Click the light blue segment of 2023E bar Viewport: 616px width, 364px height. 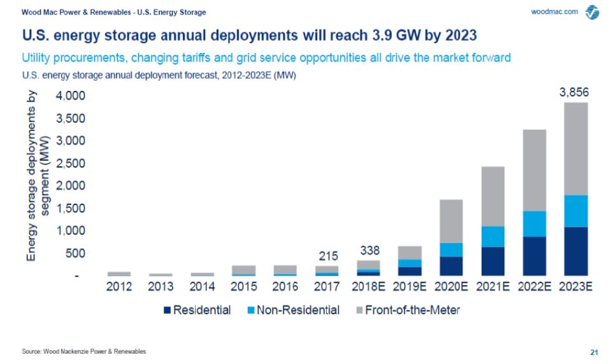[x=576, y=211]
